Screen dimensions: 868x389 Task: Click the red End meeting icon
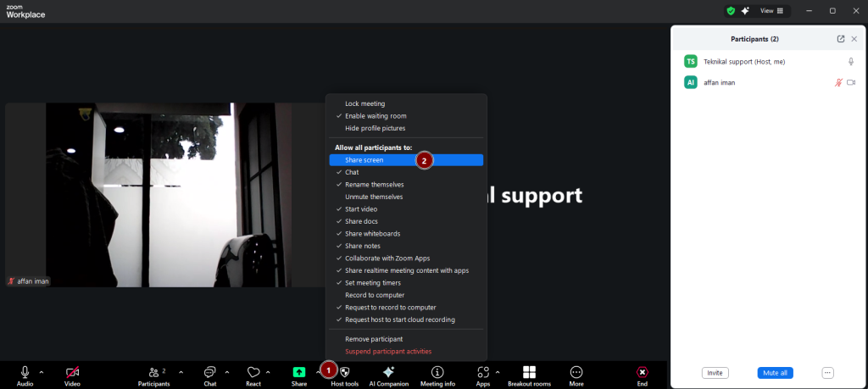coord(642,372)
